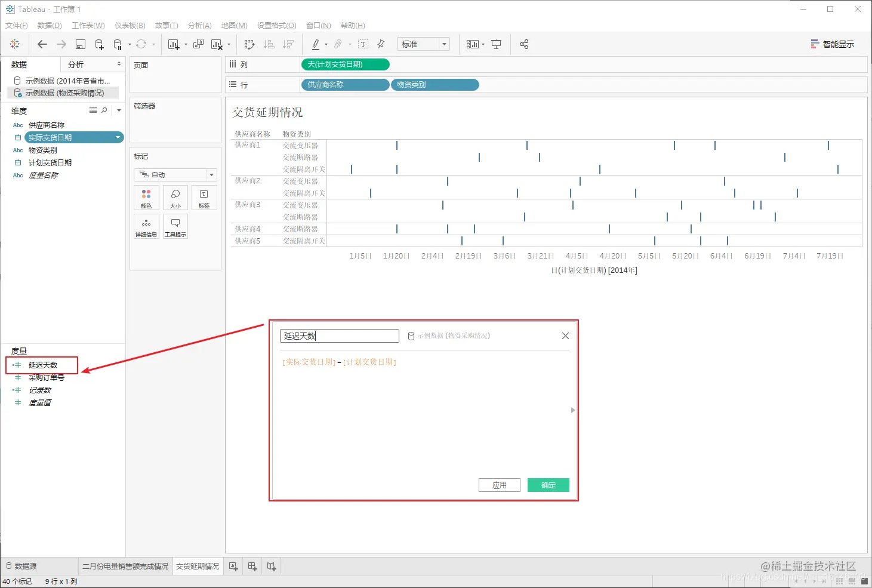Viewport: 872px width, 588px height.
Task: Enter presentation mode icon
Action: click(x=496, y=44)
